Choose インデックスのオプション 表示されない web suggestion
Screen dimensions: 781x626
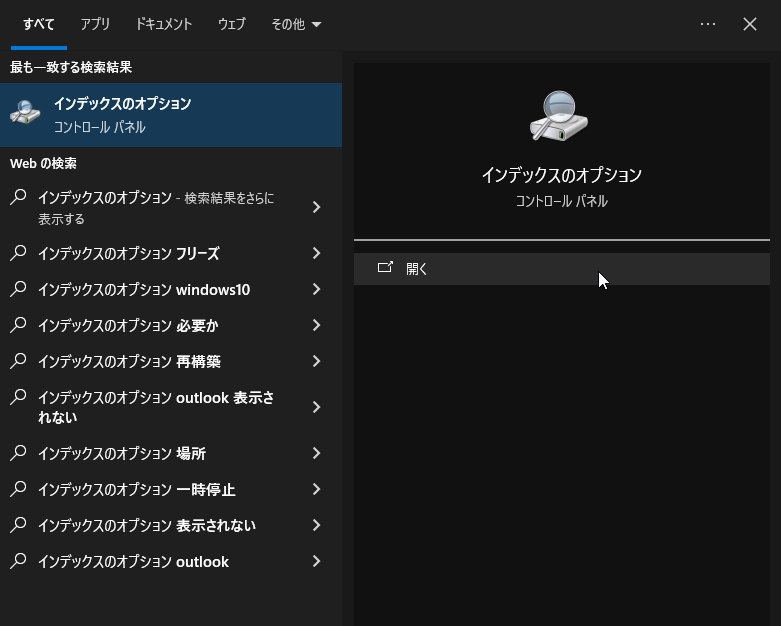coord(147,526)
